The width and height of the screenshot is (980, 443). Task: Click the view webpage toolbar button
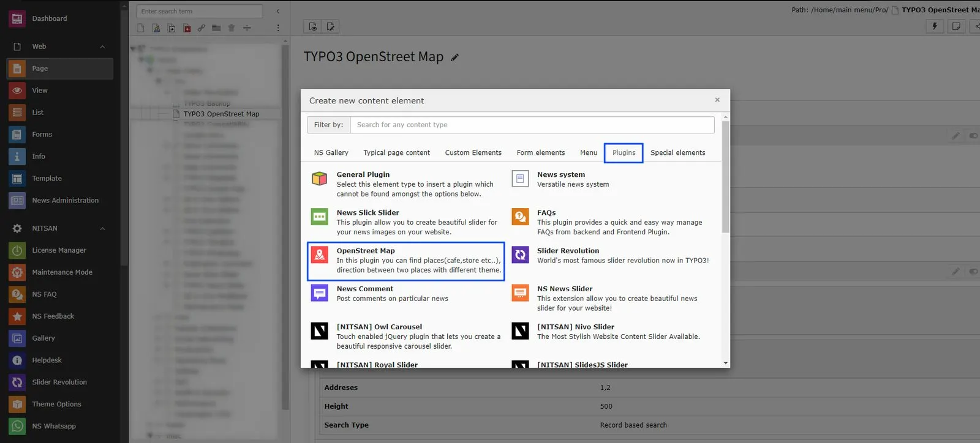(312, 26)
